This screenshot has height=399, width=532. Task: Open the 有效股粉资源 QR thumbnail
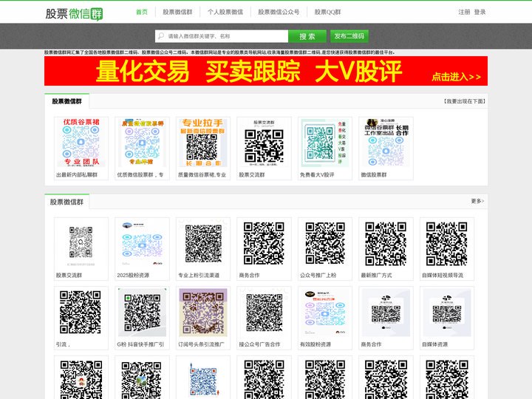pyautogui.click(x=324, y=312)
